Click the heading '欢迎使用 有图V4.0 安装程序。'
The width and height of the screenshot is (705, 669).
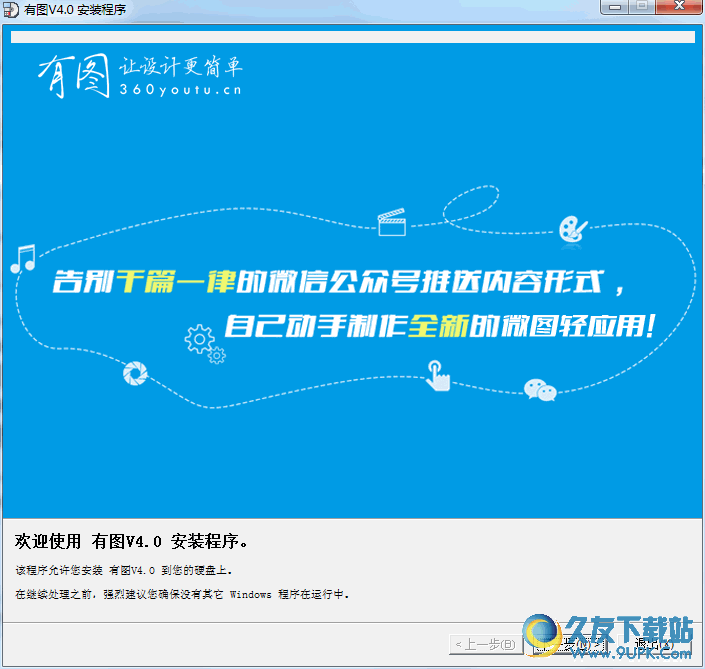coord(131,541)
